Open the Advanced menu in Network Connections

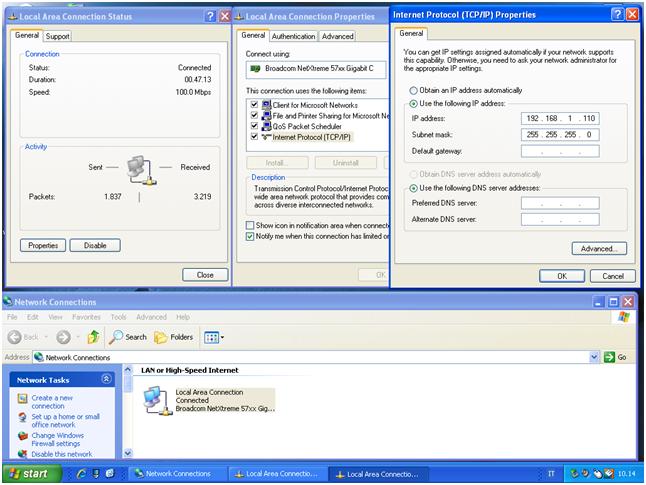[151, 317]
